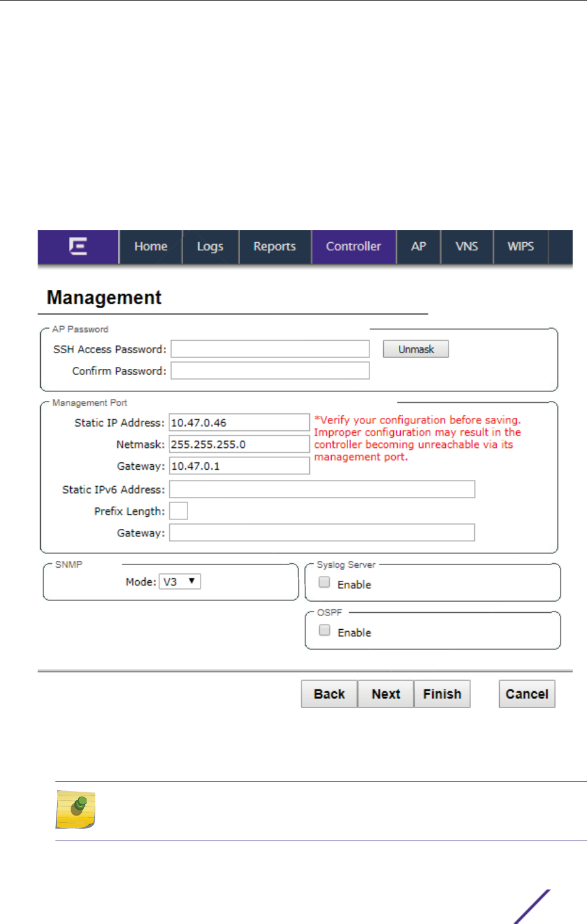Click the IPv6 Gateway field
This screenshot has height=924, width=587.
tap(322, 533)
